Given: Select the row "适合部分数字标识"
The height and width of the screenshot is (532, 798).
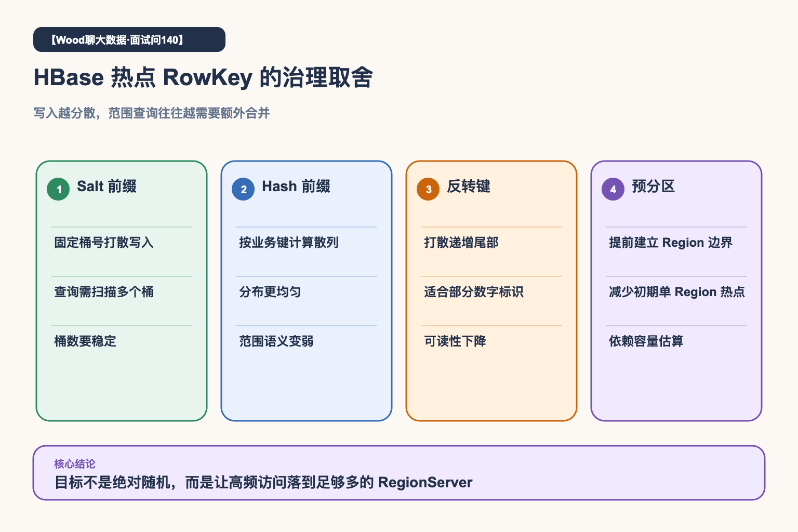Looking at the screenshot, I should 474,292.
